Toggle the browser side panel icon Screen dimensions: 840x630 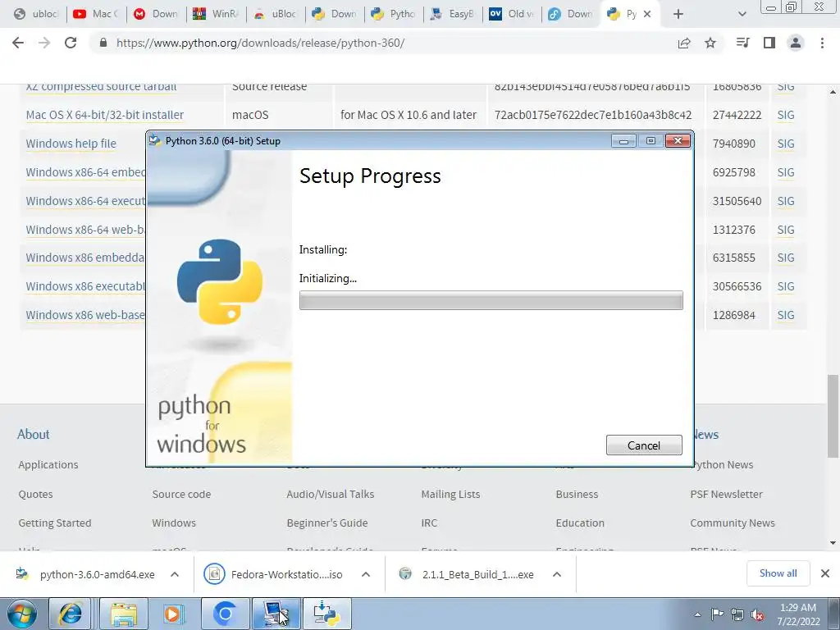(x=769, y=43)
